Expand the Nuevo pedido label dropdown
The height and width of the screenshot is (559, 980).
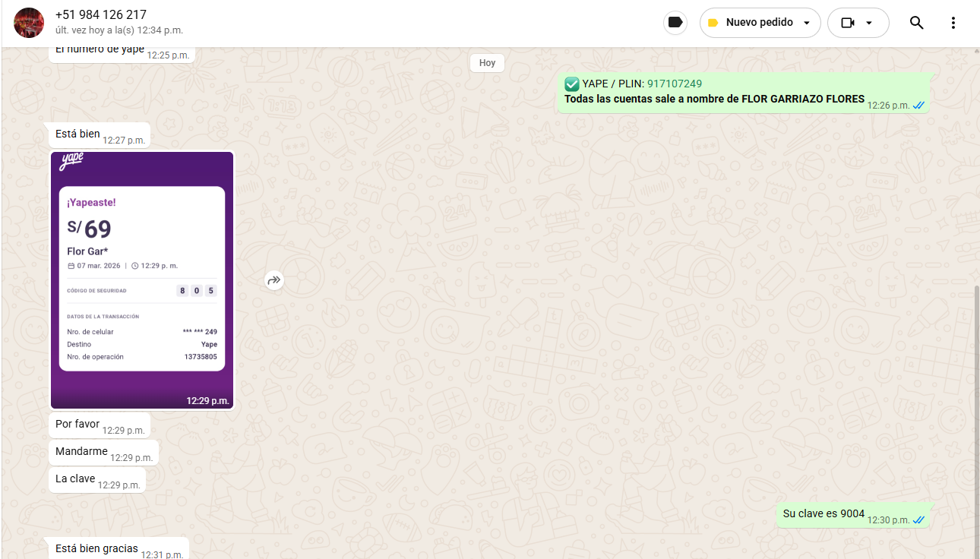click(x=807, y=23)
